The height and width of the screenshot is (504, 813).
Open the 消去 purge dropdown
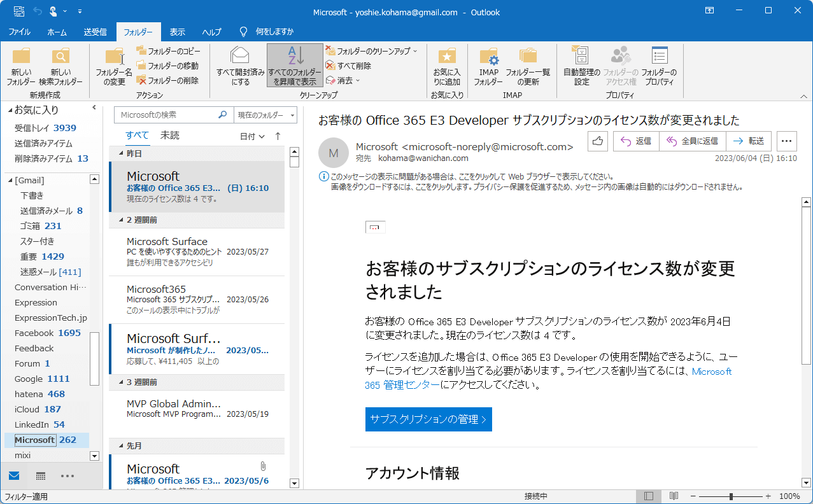coord(343,80)
